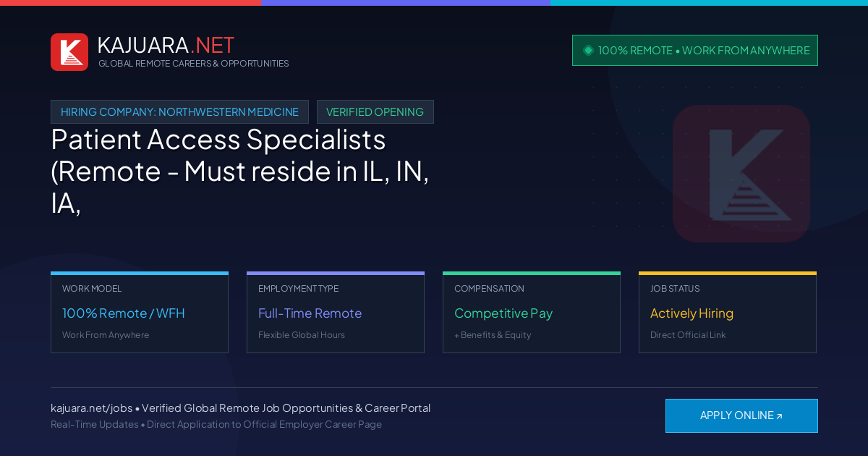Click the kajuara.net/jobs footer text

pos(240,408)
